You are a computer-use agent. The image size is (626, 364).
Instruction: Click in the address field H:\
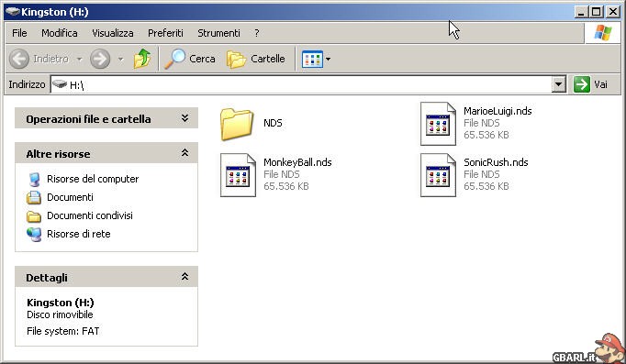(x=307, y=84)
